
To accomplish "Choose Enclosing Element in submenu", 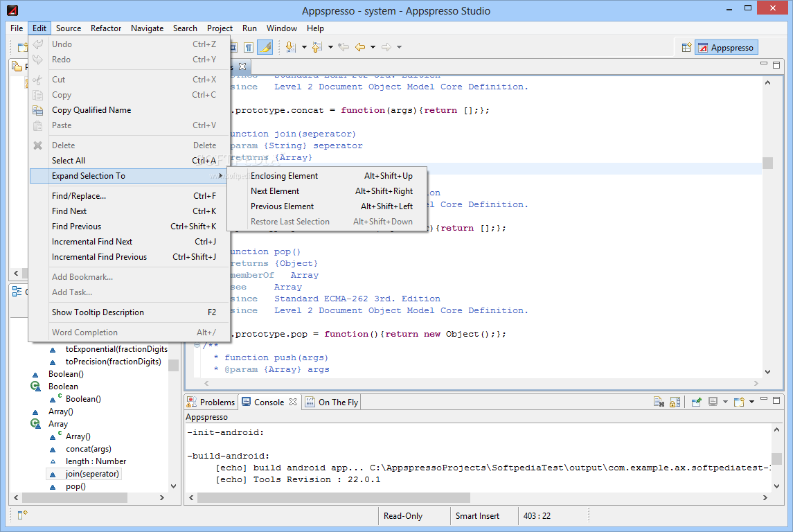I will coord(327,176).
